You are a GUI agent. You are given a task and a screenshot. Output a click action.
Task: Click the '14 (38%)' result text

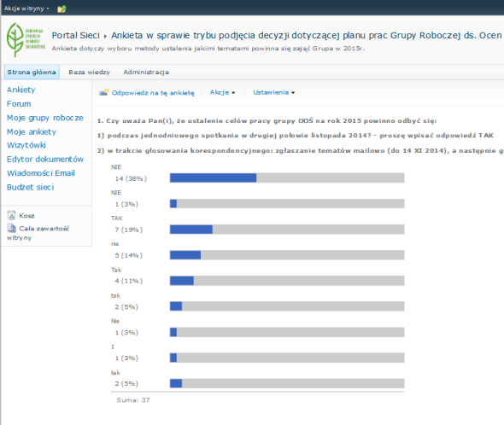[x=131, y=178]
